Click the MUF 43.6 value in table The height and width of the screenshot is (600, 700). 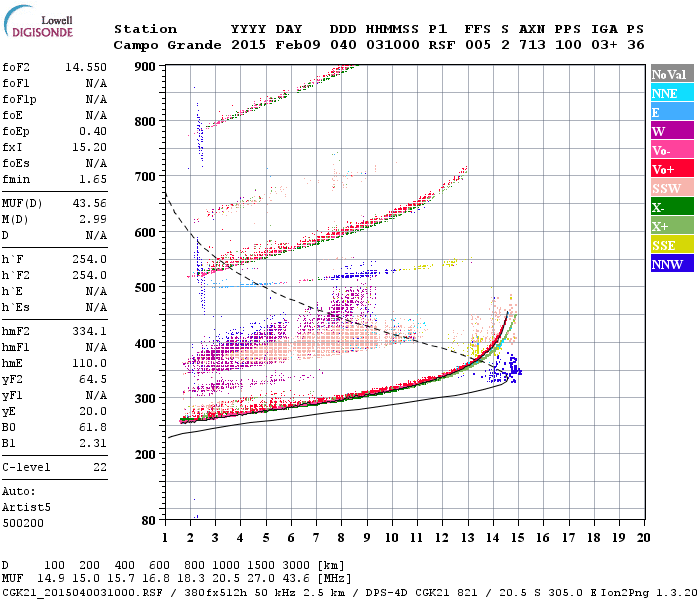pos(296,579)
